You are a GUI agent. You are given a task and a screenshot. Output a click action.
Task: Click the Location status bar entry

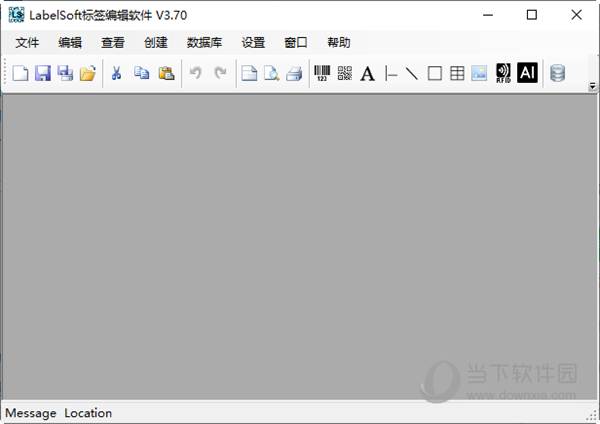tap(88, 413)
